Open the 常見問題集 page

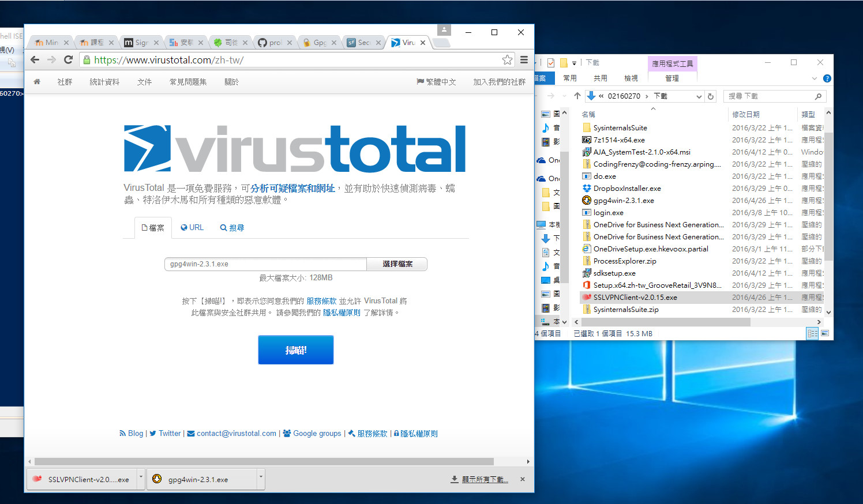188,82
